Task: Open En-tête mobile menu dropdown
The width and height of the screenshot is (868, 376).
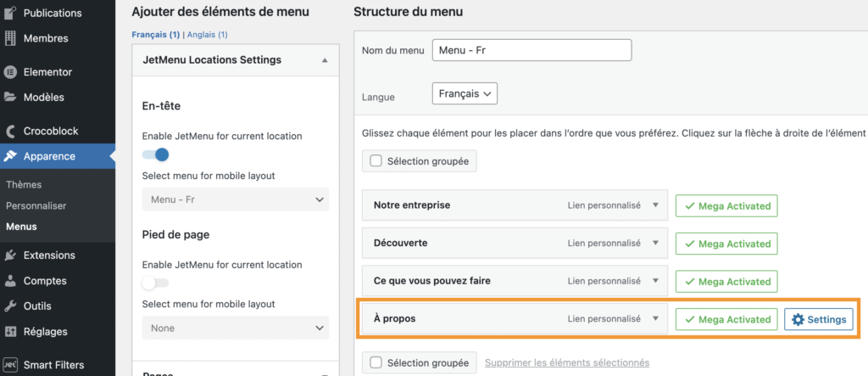Action: coord(236,199)
